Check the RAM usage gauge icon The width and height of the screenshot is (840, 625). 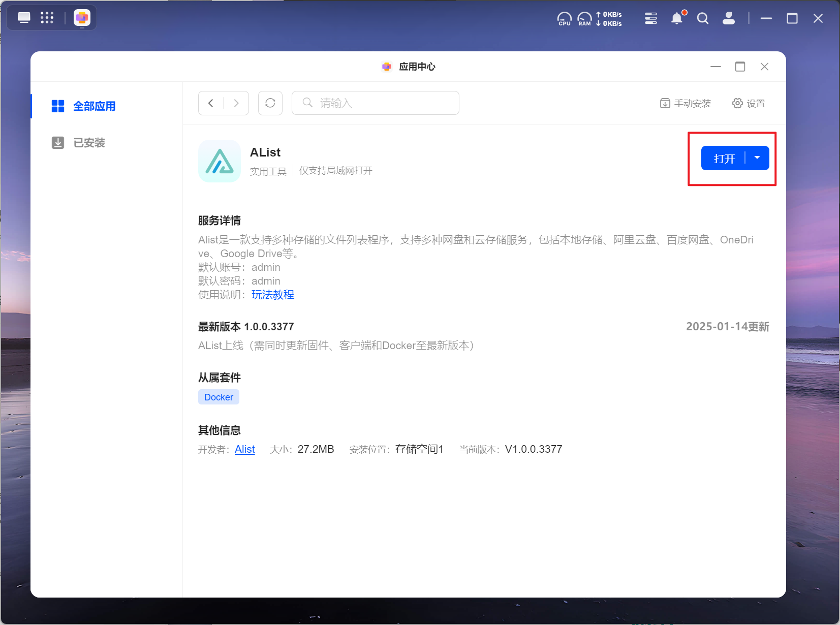click(x=584, y=19)
